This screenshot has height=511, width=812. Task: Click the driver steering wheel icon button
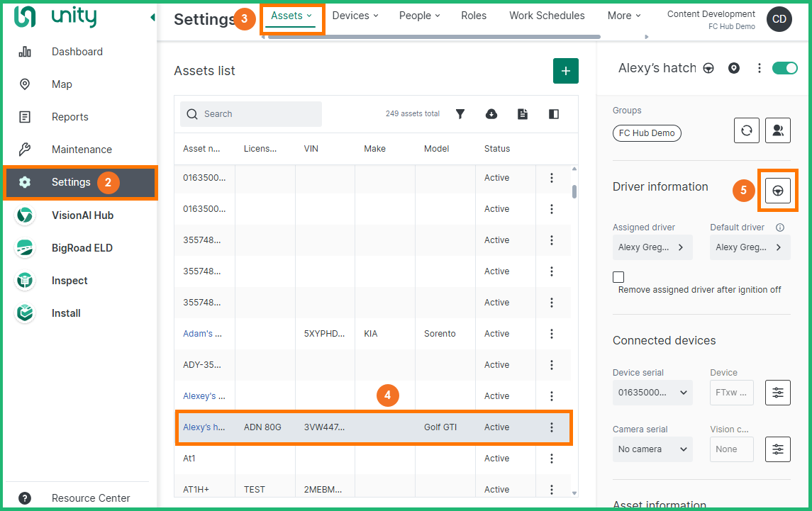[778, 190]
